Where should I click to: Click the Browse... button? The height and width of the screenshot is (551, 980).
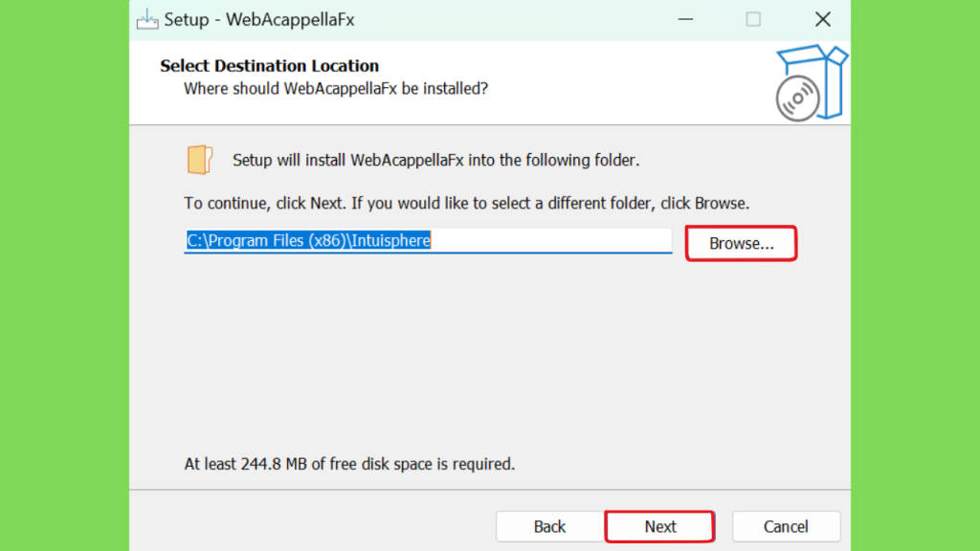pos(742,243)
